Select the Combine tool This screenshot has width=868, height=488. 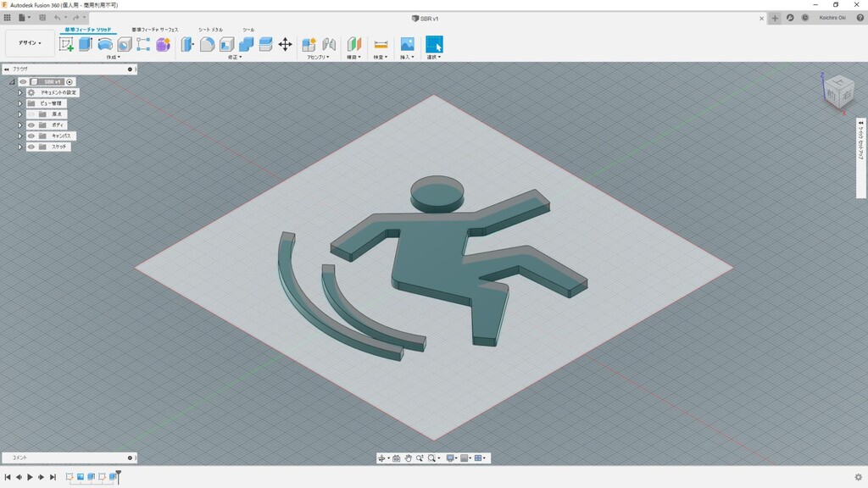(247, 44)
